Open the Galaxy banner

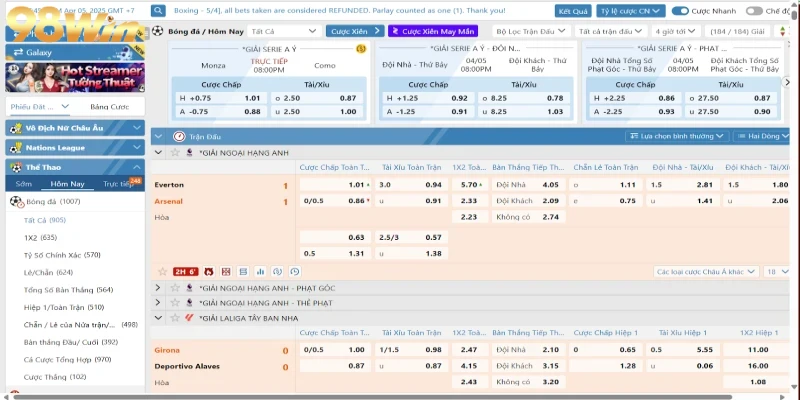tap(75, 52)
